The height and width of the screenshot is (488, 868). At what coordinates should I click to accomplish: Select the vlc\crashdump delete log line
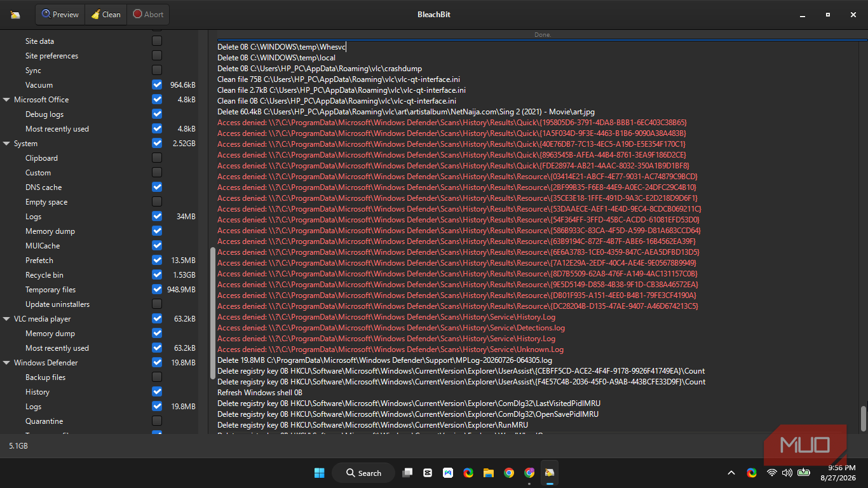pos(320,69)
